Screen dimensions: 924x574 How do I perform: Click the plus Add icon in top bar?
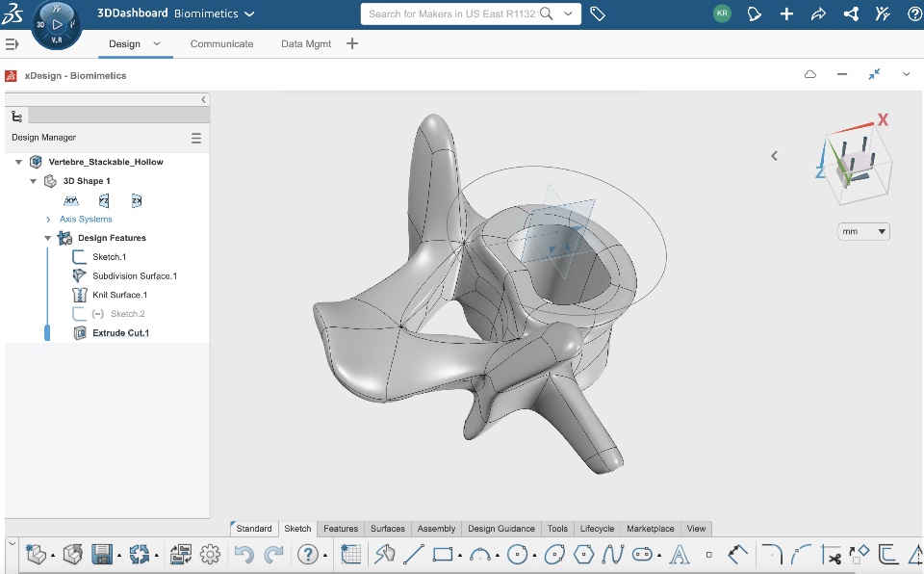pos(786,13)
